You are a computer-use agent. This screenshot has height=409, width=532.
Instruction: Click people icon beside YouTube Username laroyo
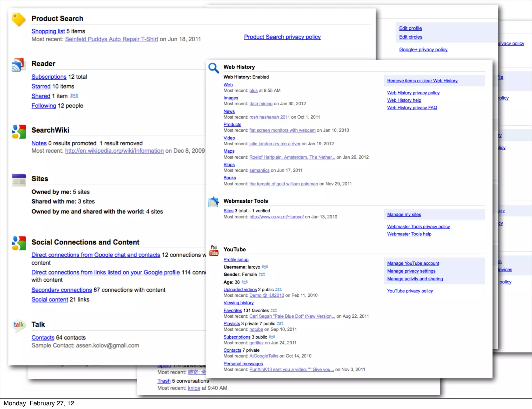point(265,267)
